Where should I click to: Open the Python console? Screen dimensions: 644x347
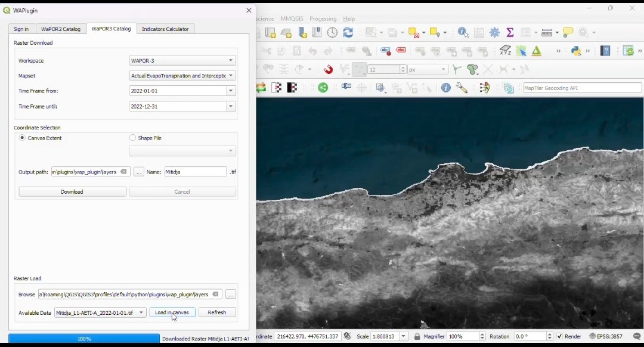point(576,51)
